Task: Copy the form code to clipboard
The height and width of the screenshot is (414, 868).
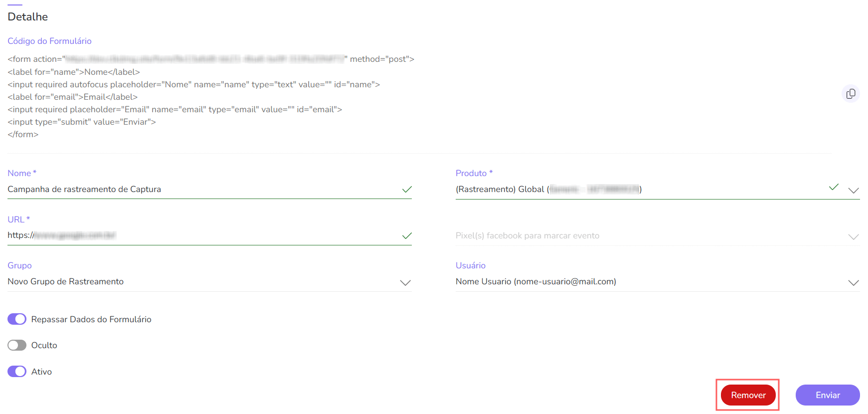Action: pyautogui.click(x=851, y=94)
